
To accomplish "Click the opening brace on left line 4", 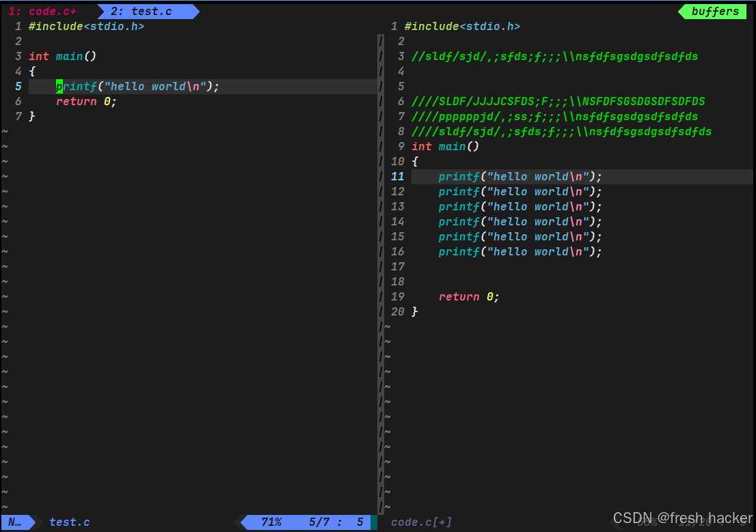I will 32,71.
